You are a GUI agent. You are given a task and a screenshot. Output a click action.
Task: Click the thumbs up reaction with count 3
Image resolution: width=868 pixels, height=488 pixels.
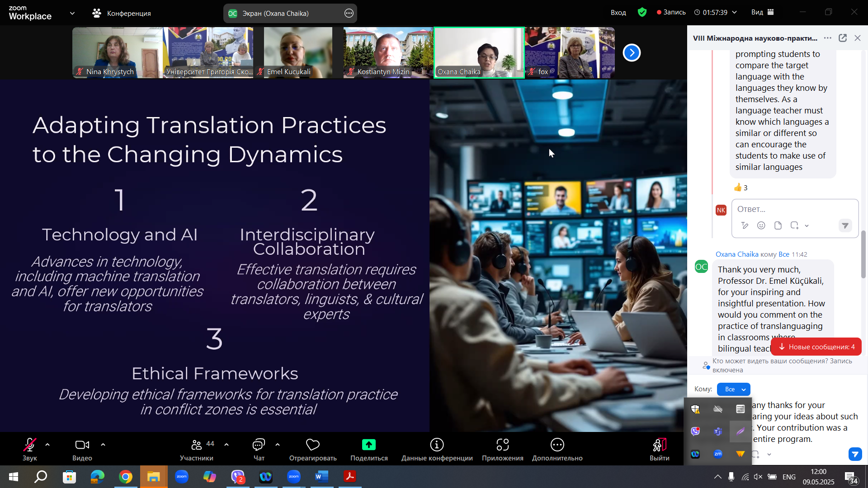coord(740,188)
